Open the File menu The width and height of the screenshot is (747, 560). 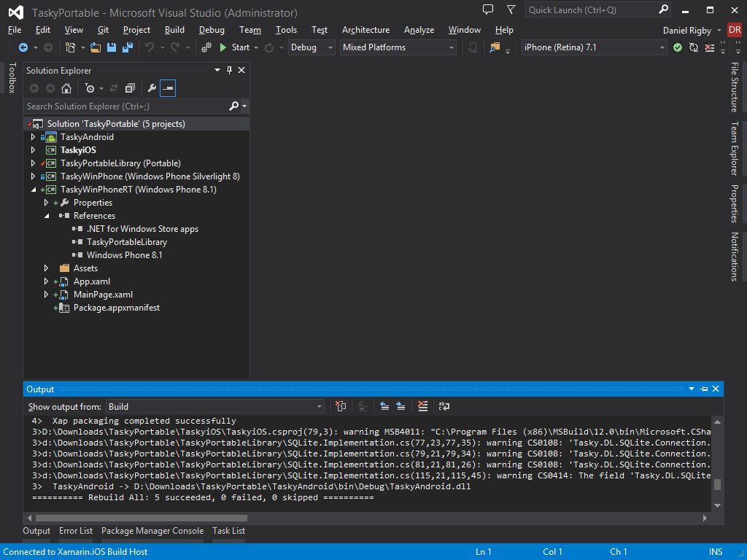[x=15, y=29]
